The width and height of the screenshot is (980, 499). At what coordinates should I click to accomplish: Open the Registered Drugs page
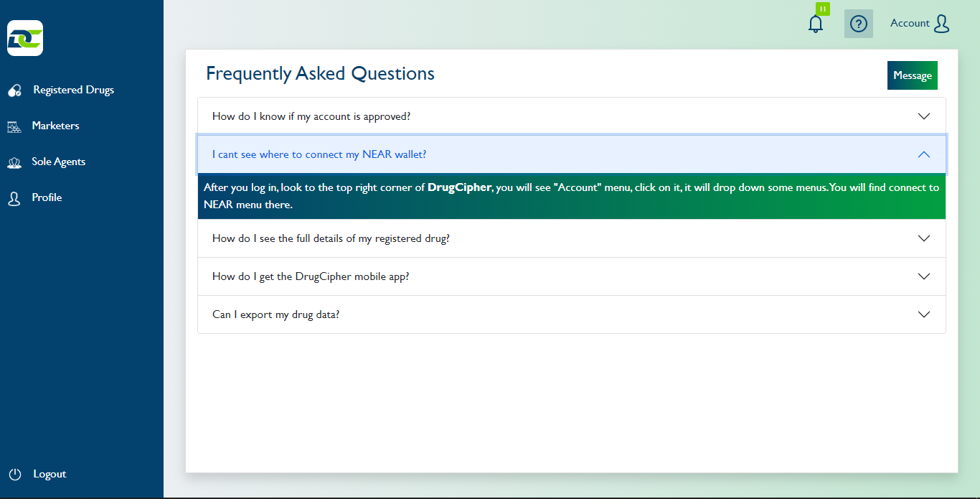tap(74, 90)
